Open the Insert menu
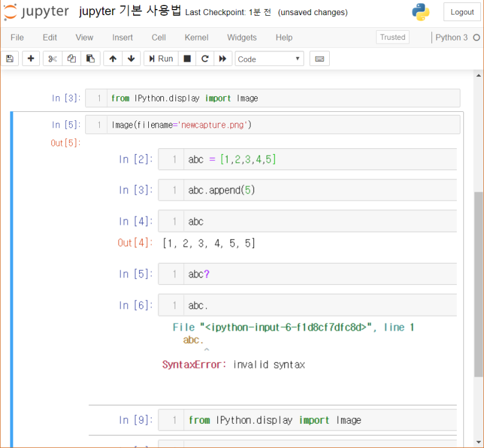484x448 pixels. (x=122, y=37)
